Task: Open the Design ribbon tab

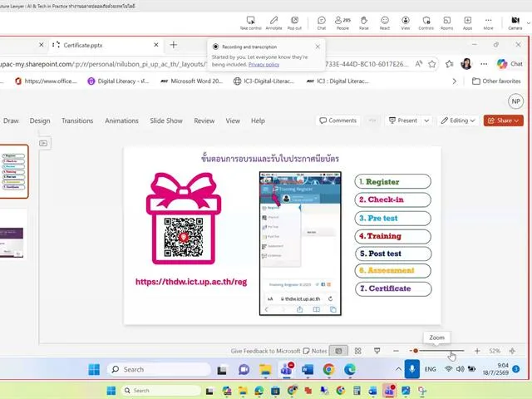Action: tap(40, 121)
